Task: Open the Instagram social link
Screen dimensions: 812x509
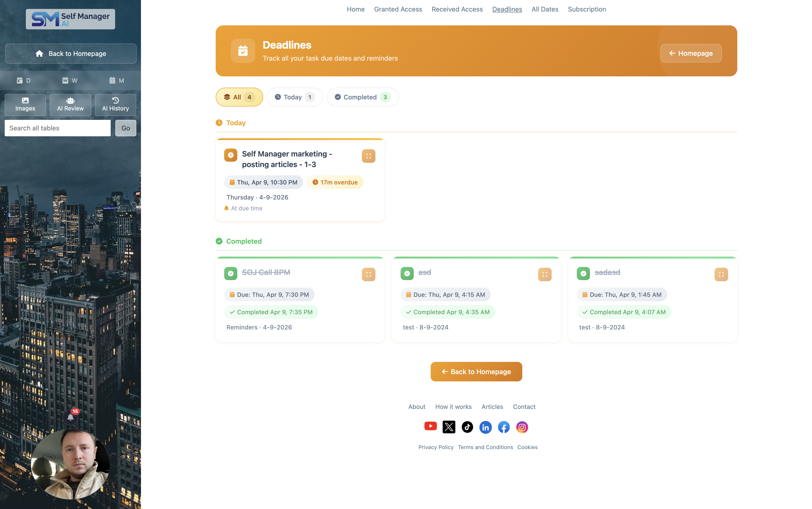Action: tap(522, 427)
